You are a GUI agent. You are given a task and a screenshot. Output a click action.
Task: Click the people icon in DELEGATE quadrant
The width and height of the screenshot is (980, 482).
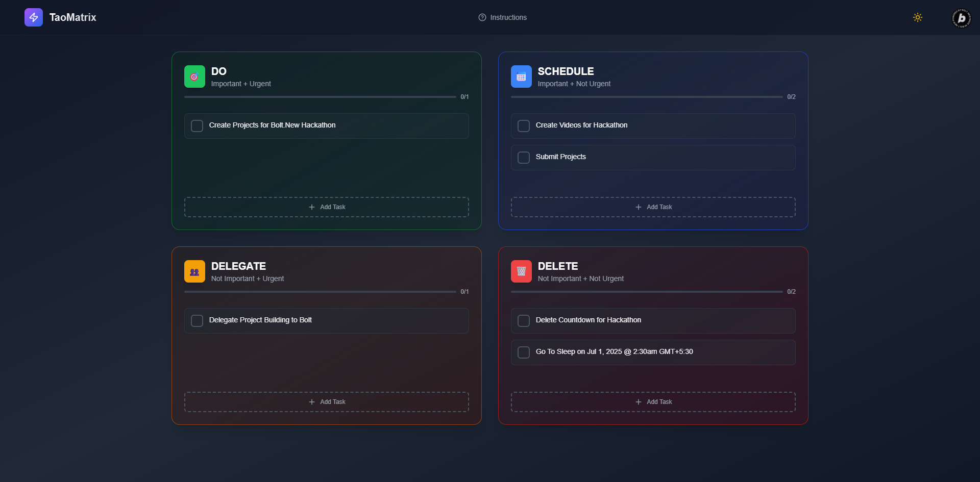coord(194,271)
